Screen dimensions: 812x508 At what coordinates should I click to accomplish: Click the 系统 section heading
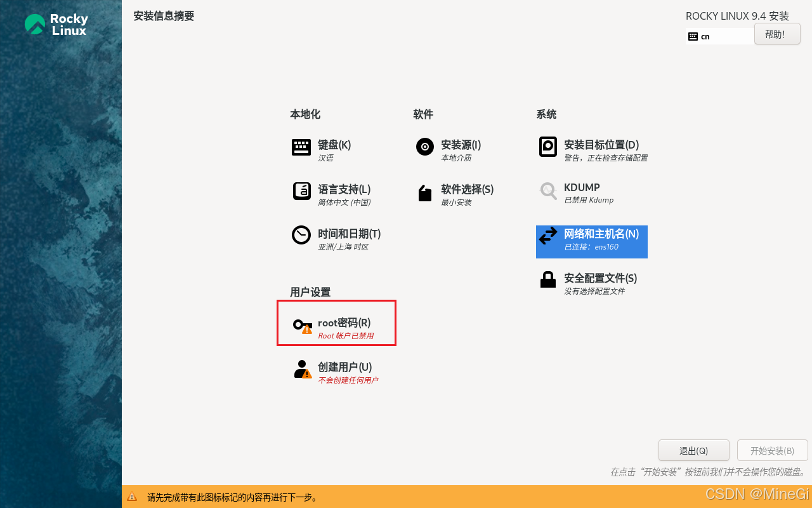pyautogui.click(x=546, y=114)
